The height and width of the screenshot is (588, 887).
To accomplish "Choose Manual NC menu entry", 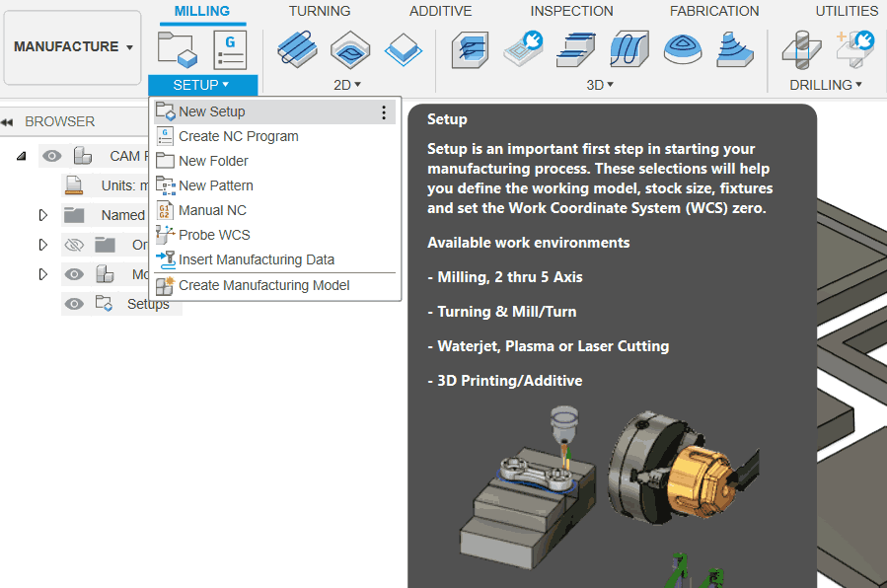I will pyautogui.click(x=274, y=210).
